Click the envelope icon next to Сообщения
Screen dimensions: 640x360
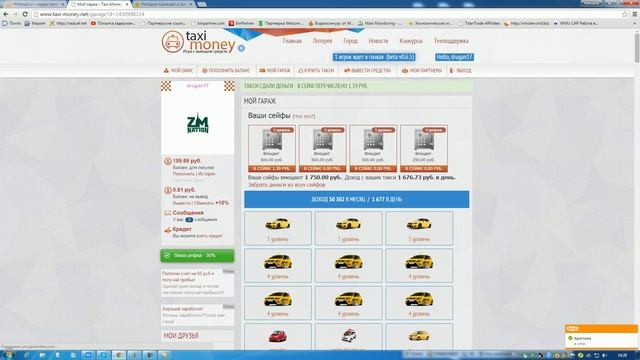167,213
